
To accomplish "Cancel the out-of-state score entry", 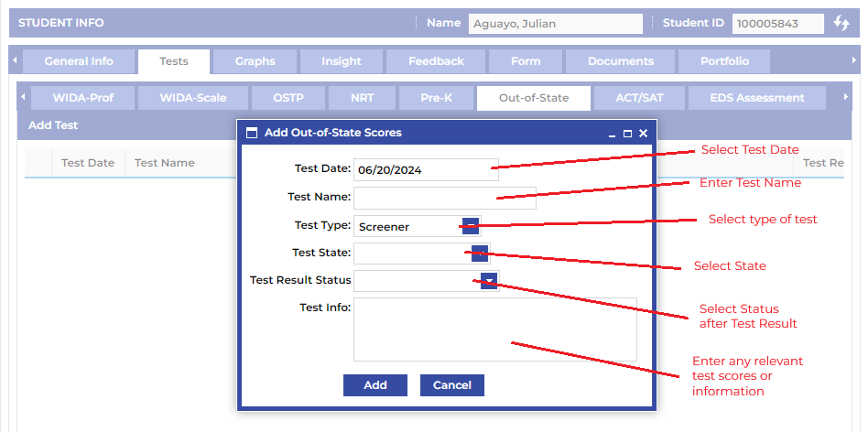I will click(451, 385).
